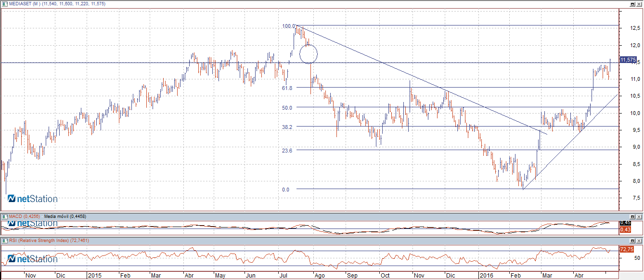The width and height of the screenshot is (644, 280).
Task: Select the MEDIASET (M) title text
Action: click(24, 4)
